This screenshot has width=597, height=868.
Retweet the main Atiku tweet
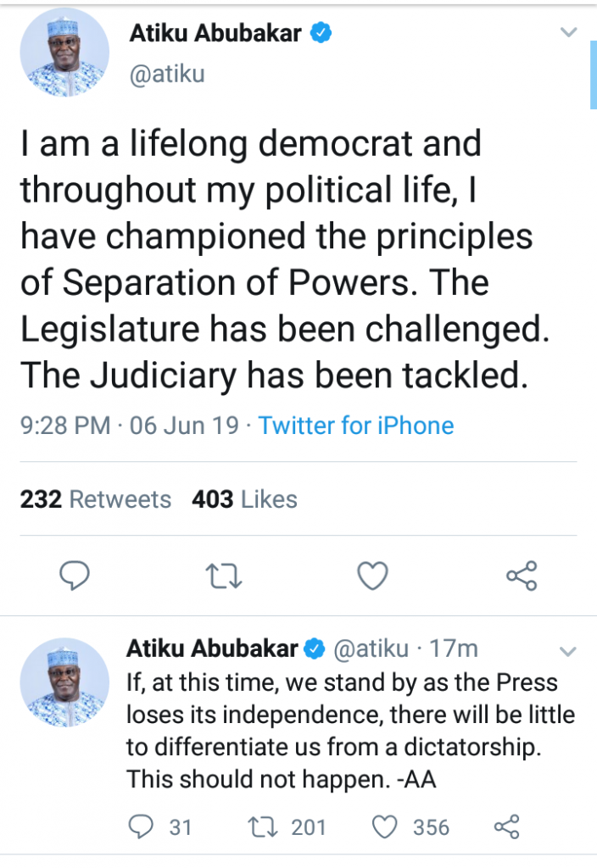point(225,576)
